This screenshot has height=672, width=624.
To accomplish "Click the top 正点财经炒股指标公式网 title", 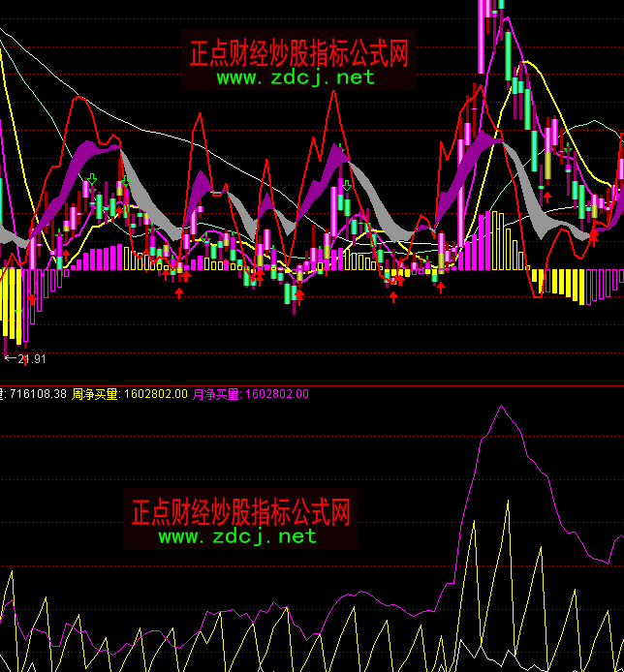I will point(298,52).
